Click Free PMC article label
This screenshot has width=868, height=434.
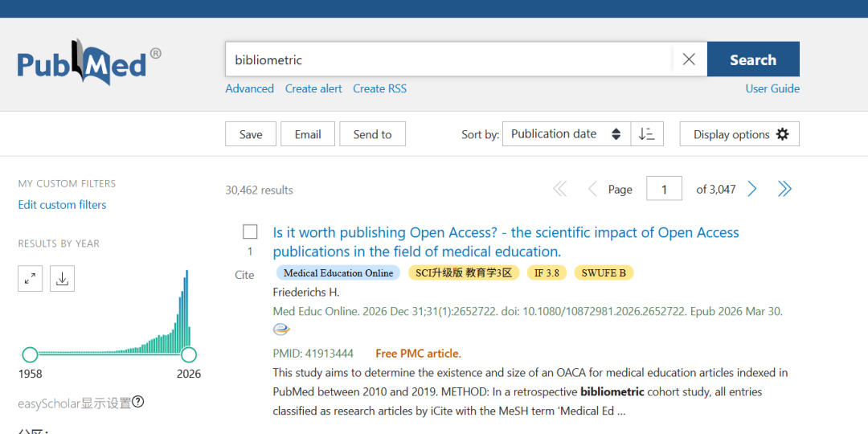coord(418,353)
